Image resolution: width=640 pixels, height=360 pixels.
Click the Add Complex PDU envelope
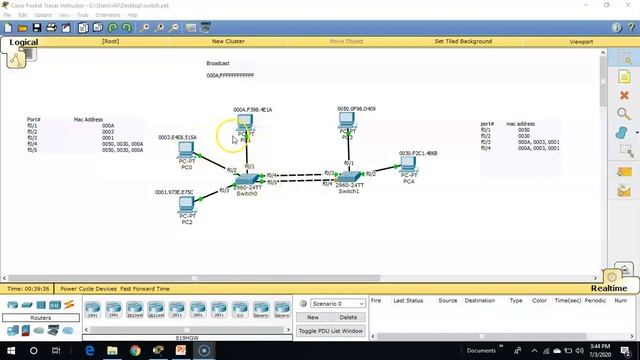point(624,191)
